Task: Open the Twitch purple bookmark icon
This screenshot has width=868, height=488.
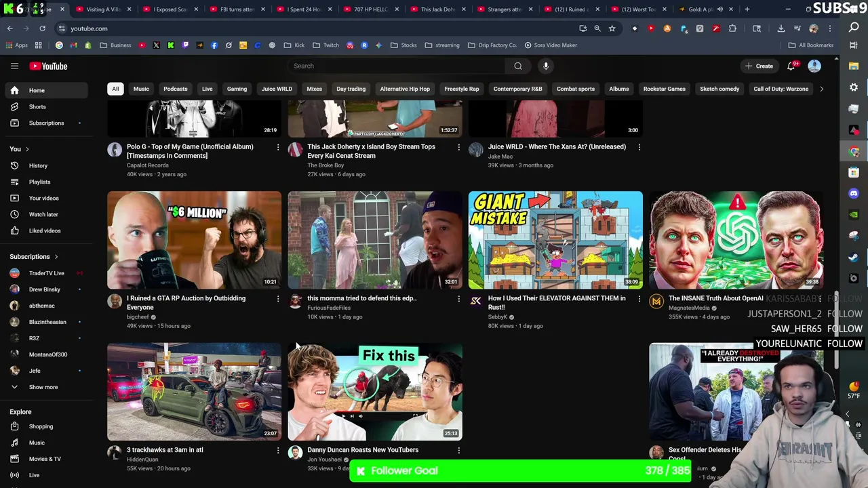Action: point(185,45)
